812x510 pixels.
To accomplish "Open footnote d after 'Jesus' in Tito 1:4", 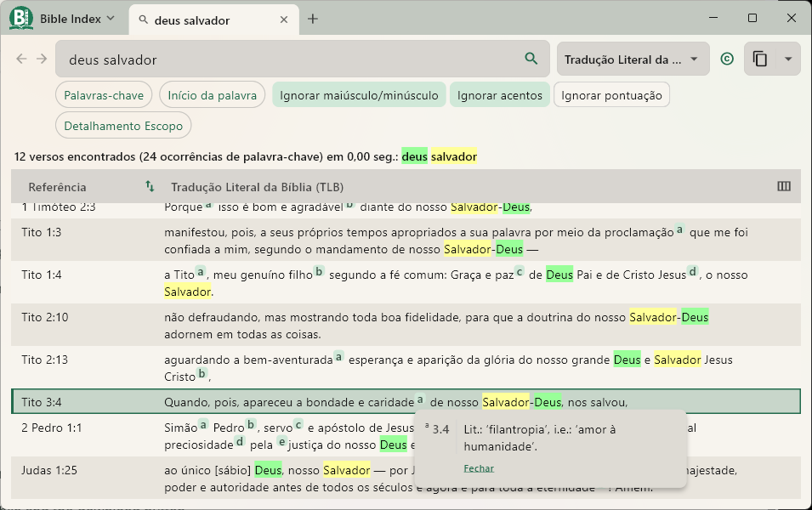I will click(x=693, y=271).
